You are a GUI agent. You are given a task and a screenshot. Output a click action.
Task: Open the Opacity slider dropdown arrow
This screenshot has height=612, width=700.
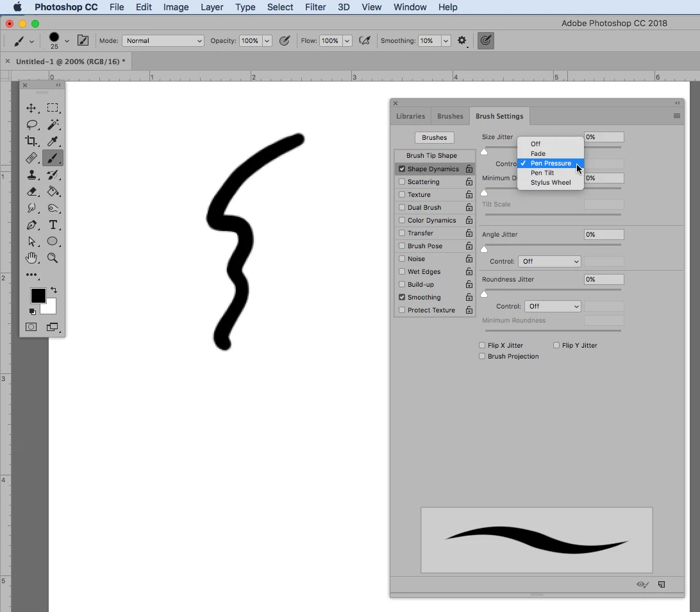267,40
